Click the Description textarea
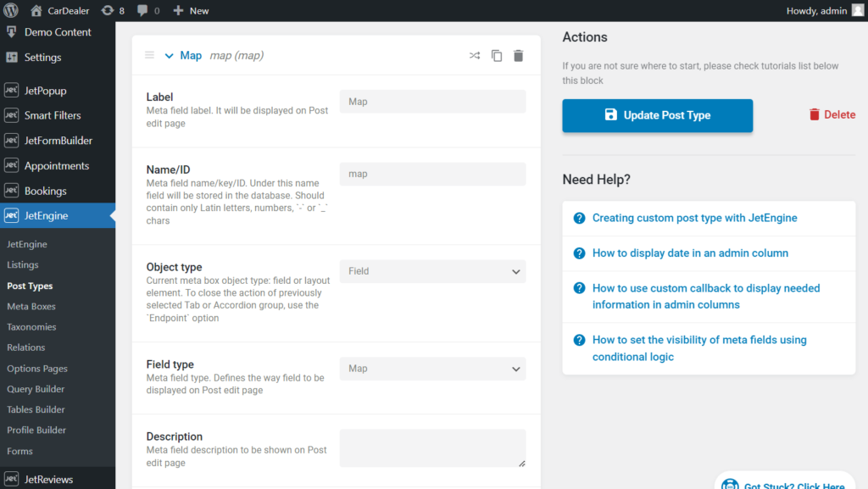The image size is (868, 489). click(433, 448)
